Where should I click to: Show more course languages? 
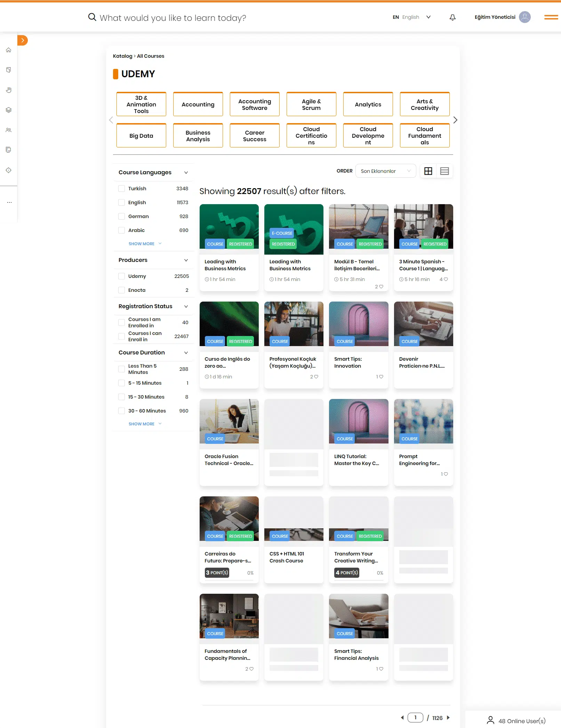tap(145, 244)
